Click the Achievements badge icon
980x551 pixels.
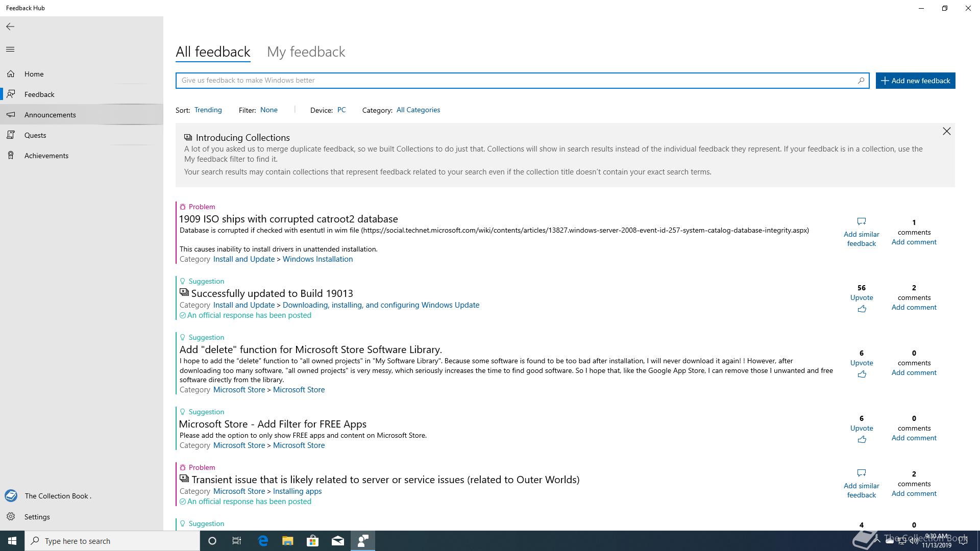pos(11,156)
